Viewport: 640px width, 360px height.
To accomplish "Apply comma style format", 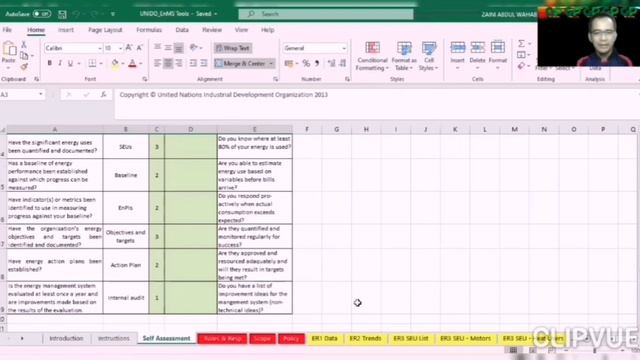I will click(x=317, y=63).
